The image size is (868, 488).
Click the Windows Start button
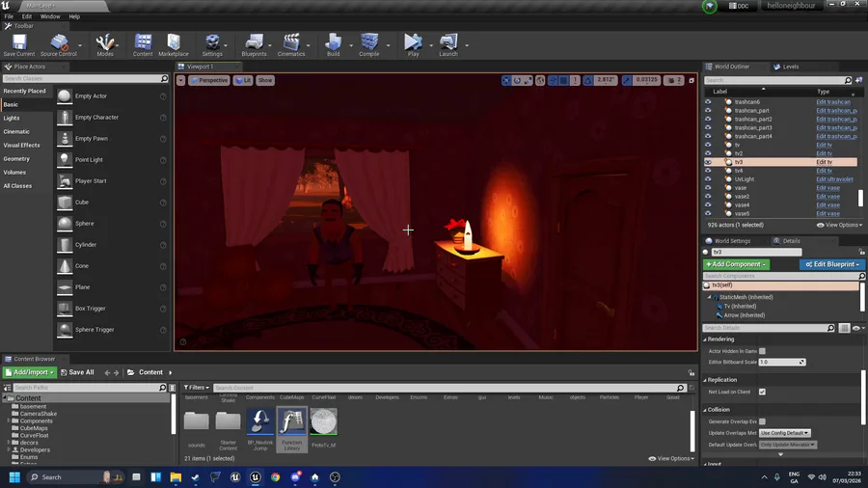pyautogui.click(x=14, y=477)
